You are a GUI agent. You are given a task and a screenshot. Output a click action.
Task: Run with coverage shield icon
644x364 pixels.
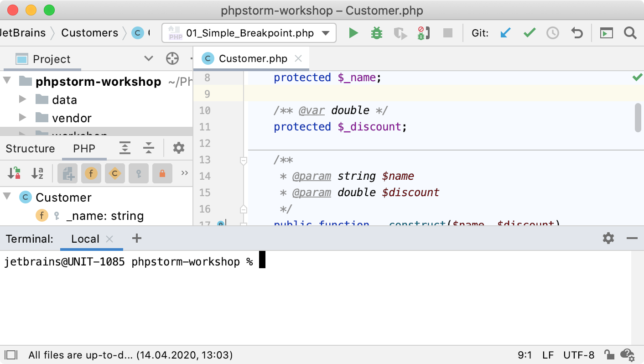[x=400, y=33]
